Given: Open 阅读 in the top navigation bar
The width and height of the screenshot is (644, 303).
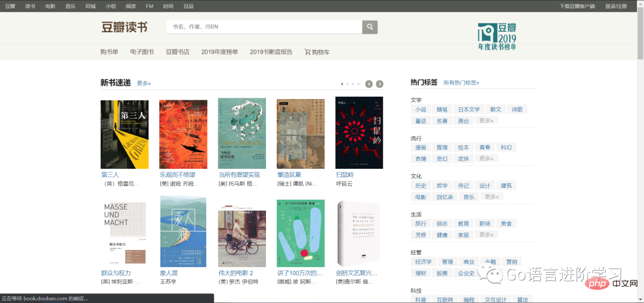Looking at the screenshot, I should 131,6.
